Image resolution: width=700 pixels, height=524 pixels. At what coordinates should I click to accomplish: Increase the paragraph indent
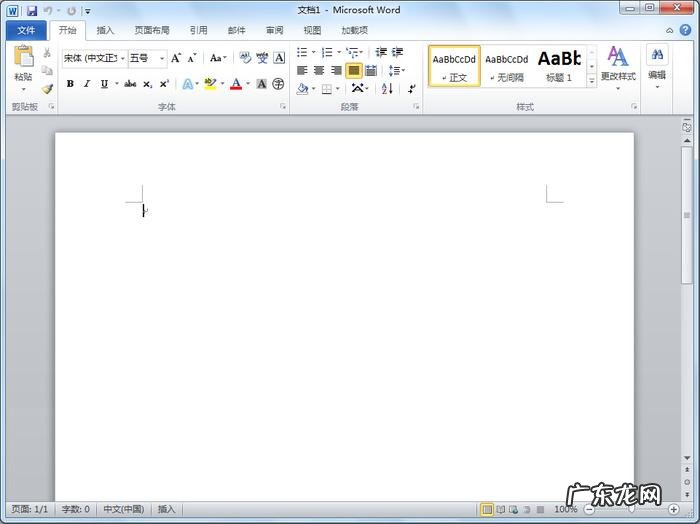[398, 52]
